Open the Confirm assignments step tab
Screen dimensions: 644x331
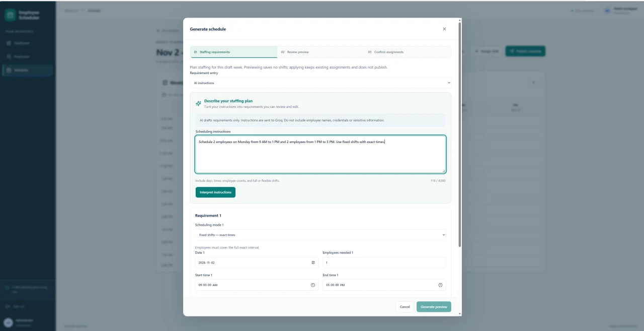[408, 52]
